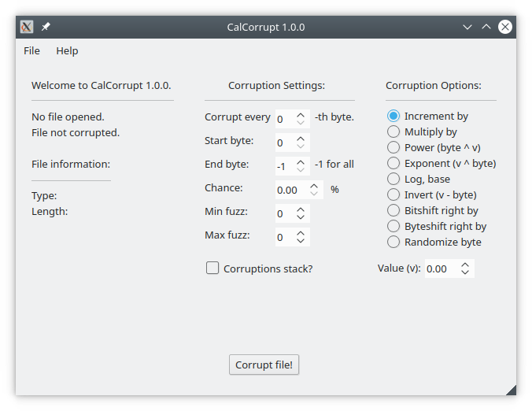Click the application icon in title bar
This screenshot has width=532, height=411.
27,27
